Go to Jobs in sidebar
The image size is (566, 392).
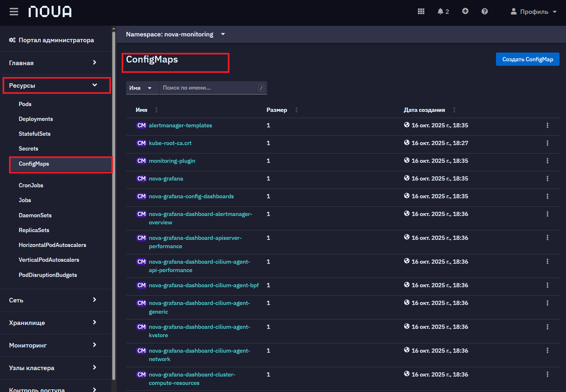pyautogui.click(x=25, y=200)
